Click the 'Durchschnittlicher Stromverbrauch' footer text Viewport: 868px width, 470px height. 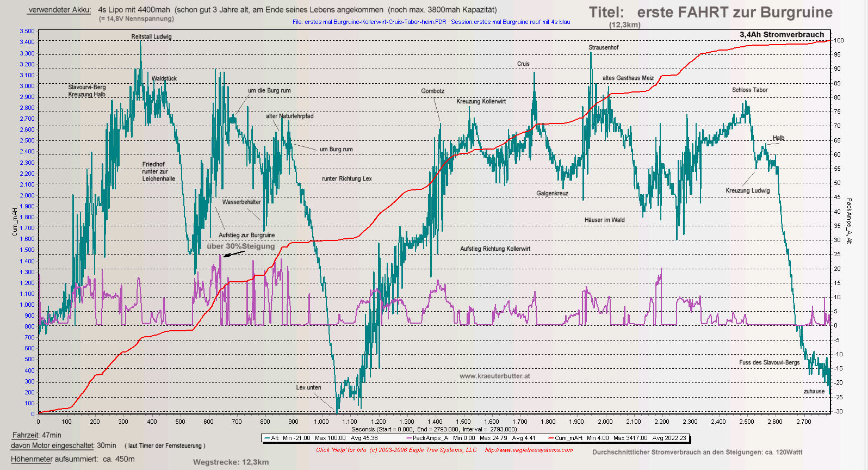click(697, 452)
